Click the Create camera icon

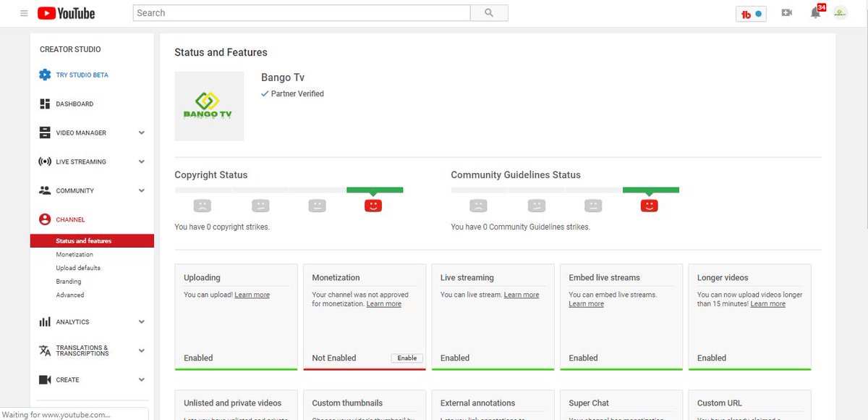click(x=45, y=379)
